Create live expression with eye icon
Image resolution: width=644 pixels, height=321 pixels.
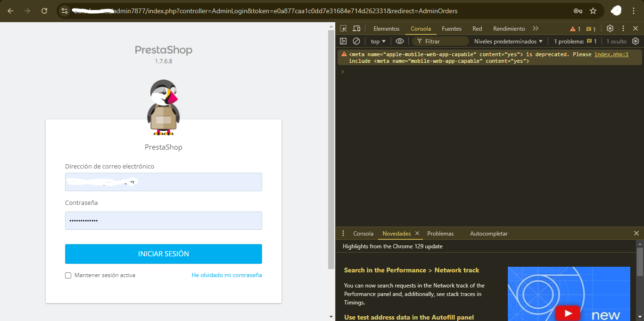click(400, 42)
